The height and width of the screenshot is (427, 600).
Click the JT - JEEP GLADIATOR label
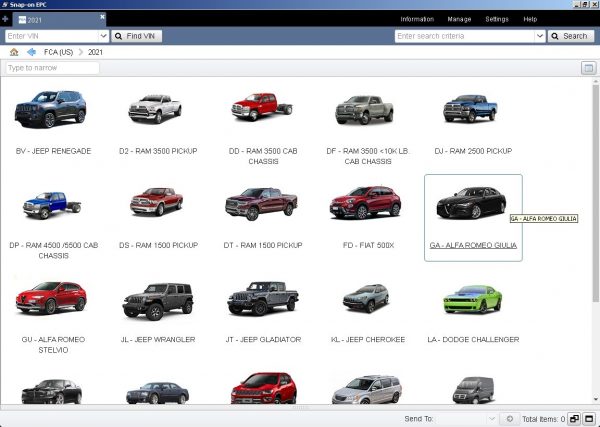[263, 339]
